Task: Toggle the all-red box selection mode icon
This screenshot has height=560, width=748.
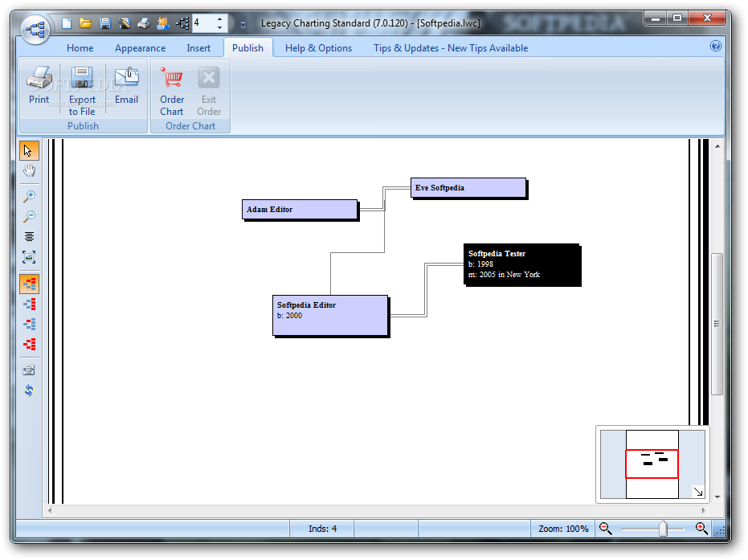Action: pos(29,345)
